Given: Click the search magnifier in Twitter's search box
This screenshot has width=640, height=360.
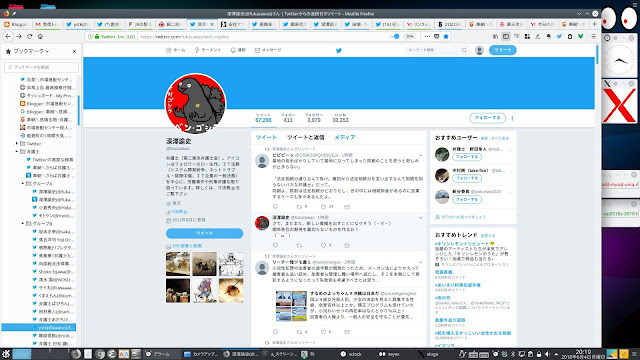Looking at the screenshot, I should pyautogui.click(x=464, y=50).
